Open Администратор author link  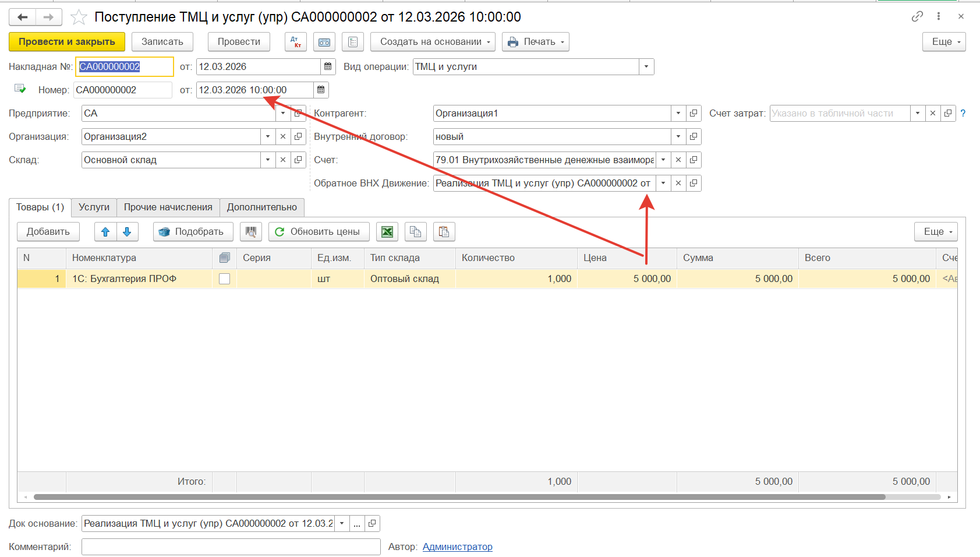[457, 547]
